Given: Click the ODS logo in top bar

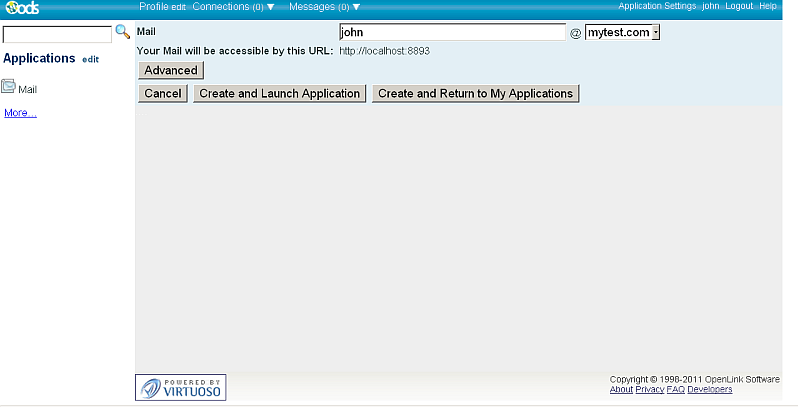Looking at the screenshot, I should coord(20,7).
